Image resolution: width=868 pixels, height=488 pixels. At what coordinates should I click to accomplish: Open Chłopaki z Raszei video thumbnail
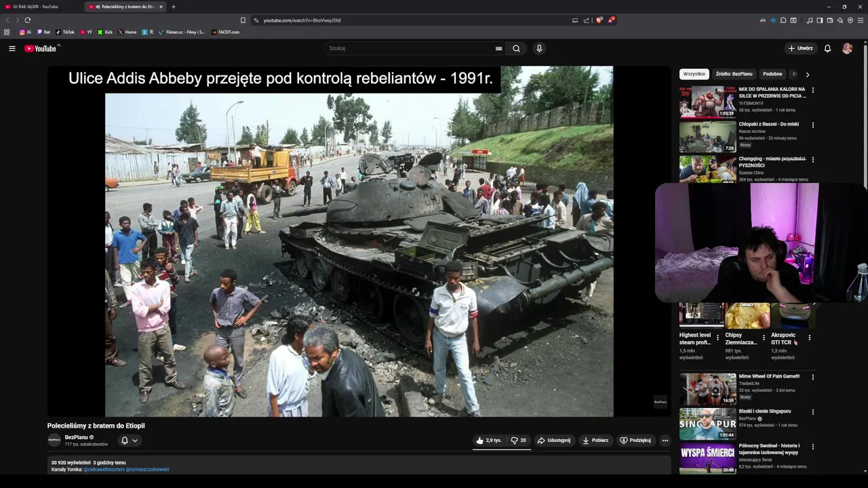tap(708, 136)
